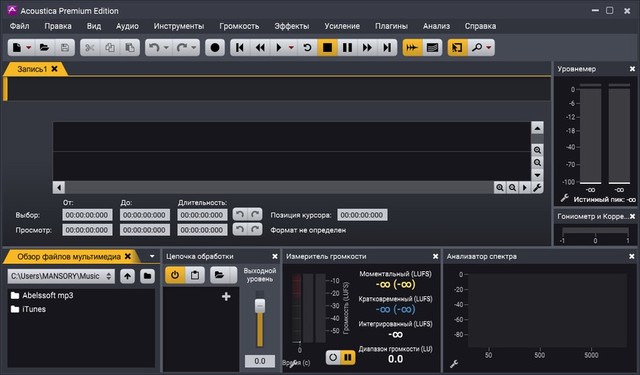Click the Выбор Длительность time field

click(x=202, y=215)
